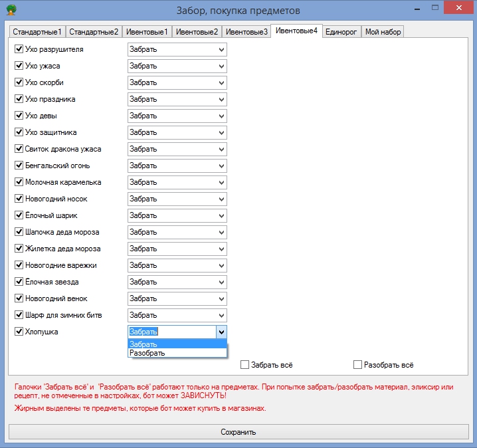
Task: Enable the Забрать всё checkbox
Action: pos(244,365)
